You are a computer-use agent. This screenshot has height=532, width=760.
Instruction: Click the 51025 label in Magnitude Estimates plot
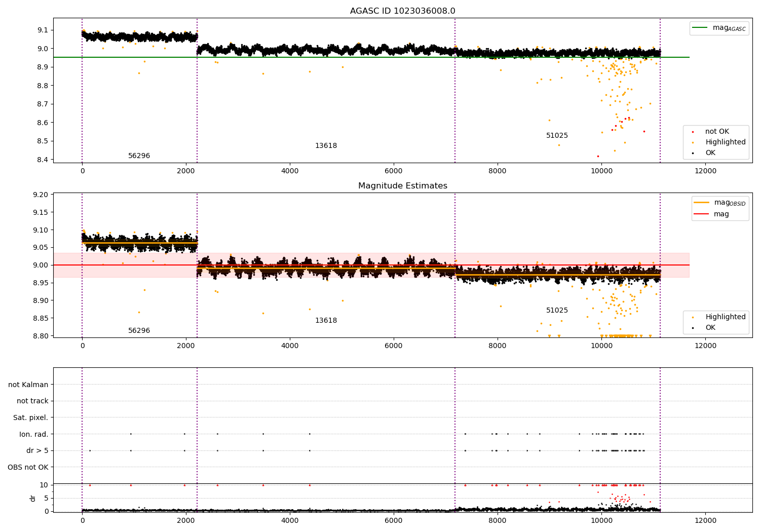tap(557, 311)
